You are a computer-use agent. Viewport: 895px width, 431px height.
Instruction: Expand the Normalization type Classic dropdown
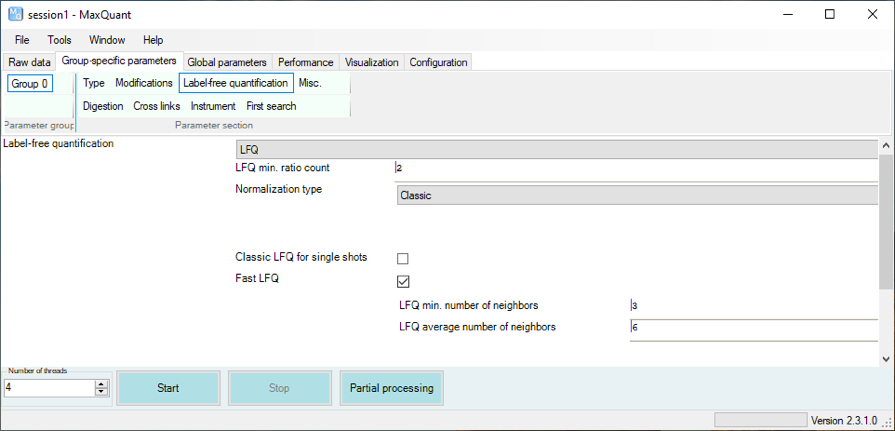tap(636, 196)
